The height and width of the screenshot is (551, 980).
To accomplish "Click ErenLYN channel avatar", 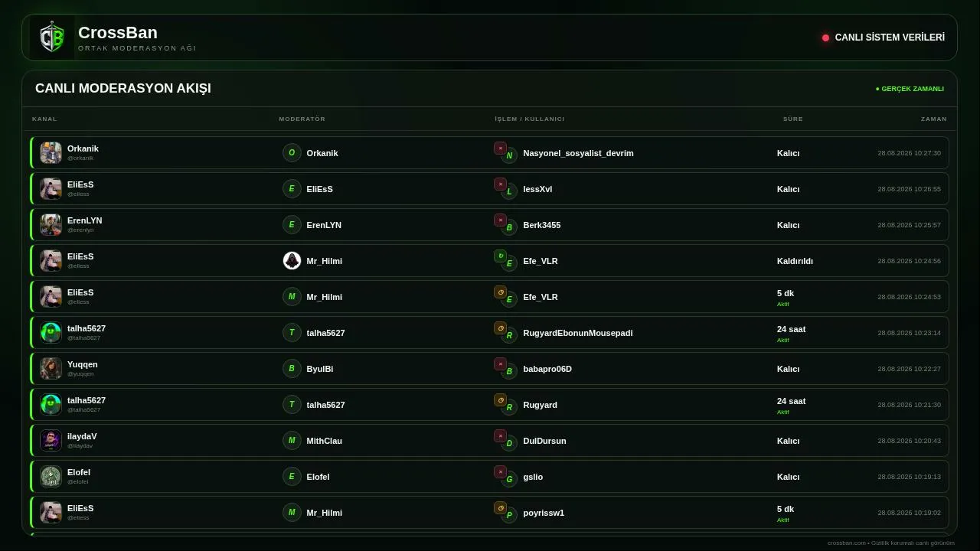I will (x=51, y=224).
